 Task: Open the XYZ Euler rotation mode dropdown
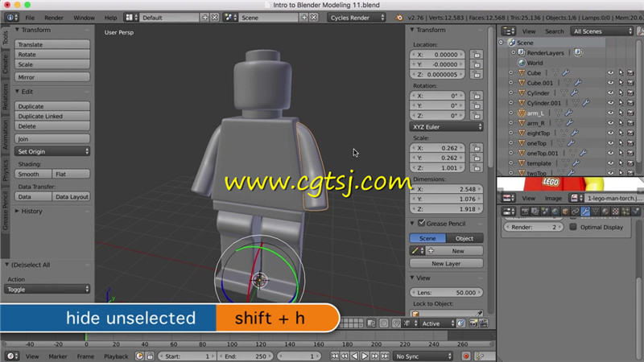[x=446, y=127]
